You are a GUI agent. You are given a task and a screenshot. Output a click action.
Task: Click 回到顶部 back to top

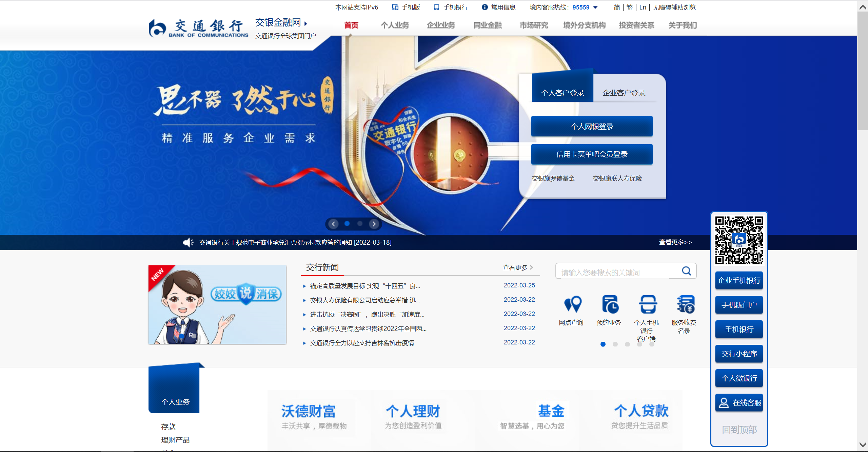[x=739, y=430]
